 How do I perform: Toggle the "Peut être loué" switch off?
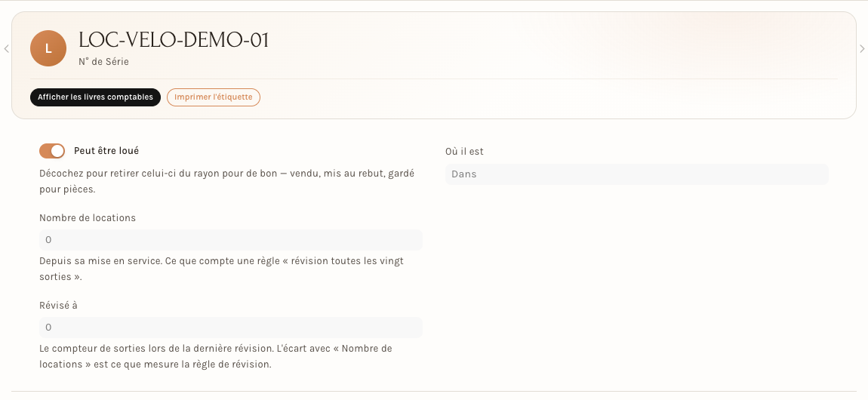point(52,151)
